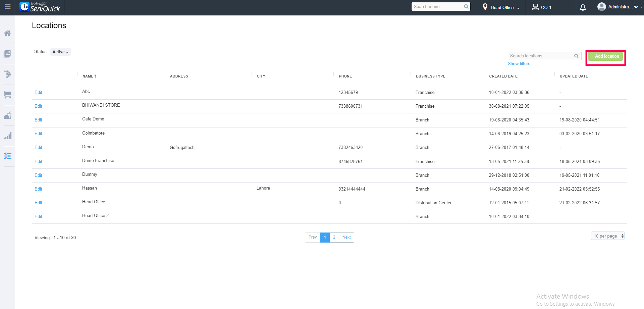
Task: Open the settings sliders sidebar icon
Action: click(x=7, y=156)
